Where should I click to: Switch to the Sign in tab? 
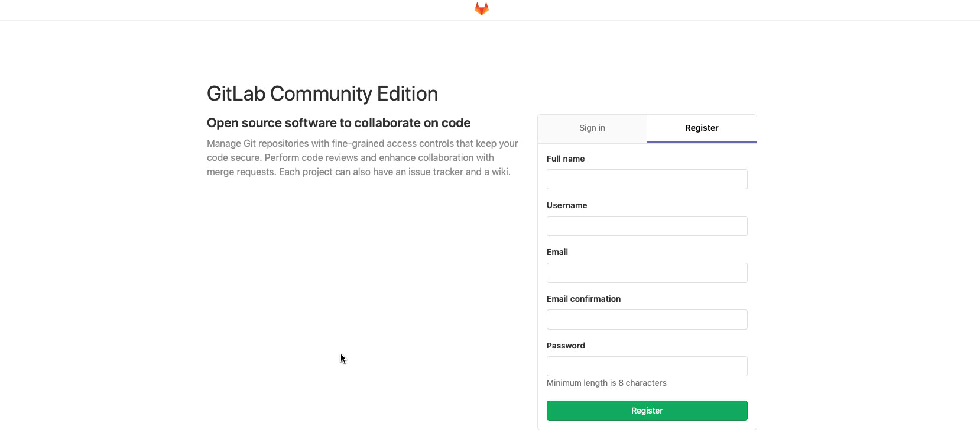[592, 128]
